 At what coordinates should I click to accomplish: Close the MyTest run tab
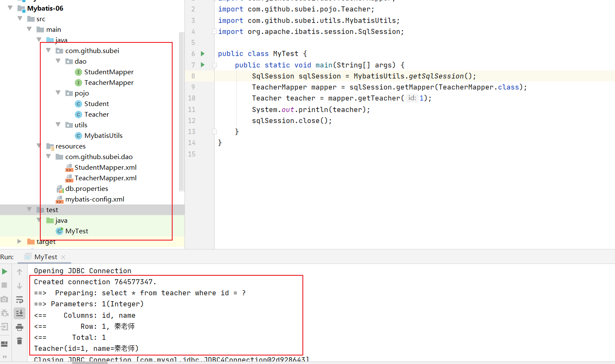click(x=63, y=257)
